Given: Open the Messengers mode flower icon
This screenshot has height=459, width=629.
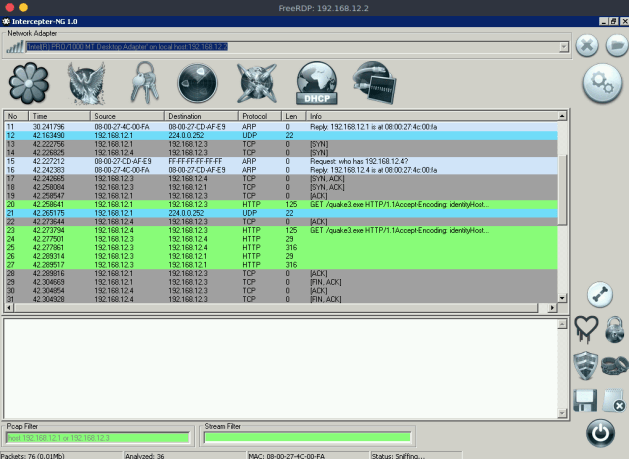Looking at the screenshot, I should (x=28, y=84).
